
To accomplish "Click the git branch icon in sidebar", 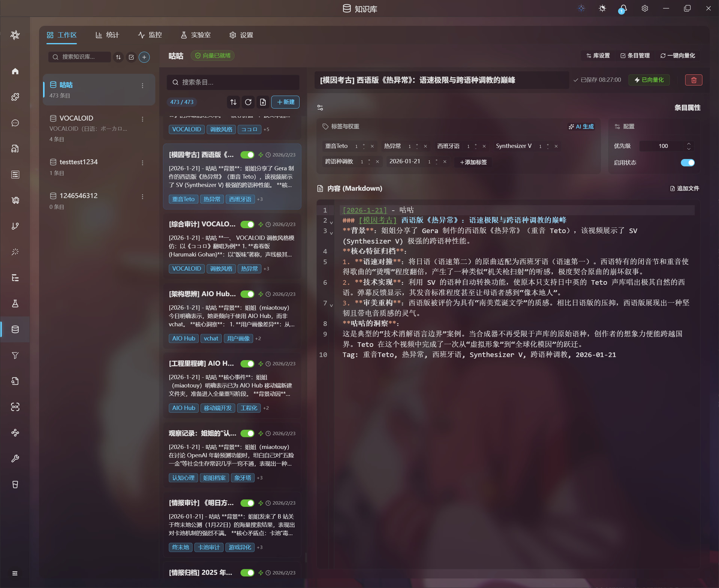I will point(15,226).
